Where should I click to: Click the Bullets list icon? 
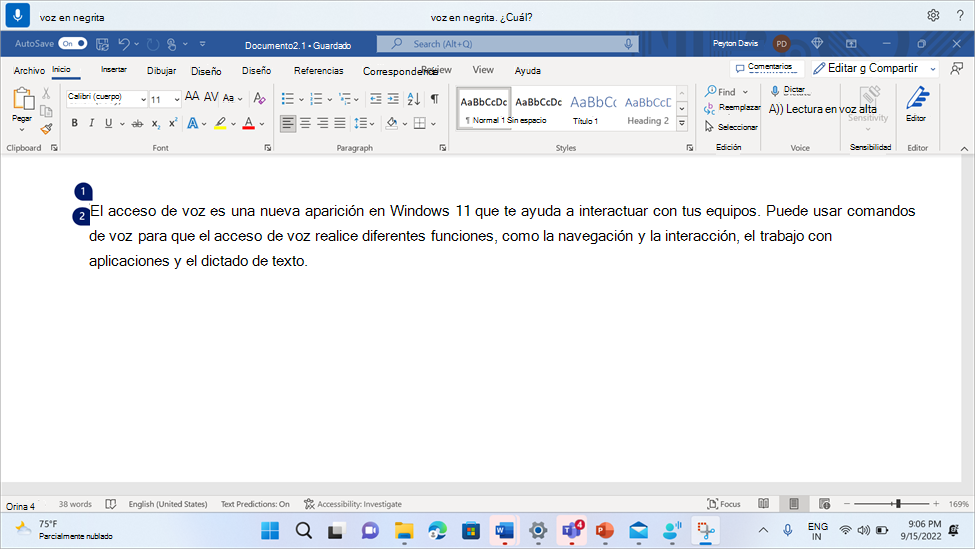point(288,98)
